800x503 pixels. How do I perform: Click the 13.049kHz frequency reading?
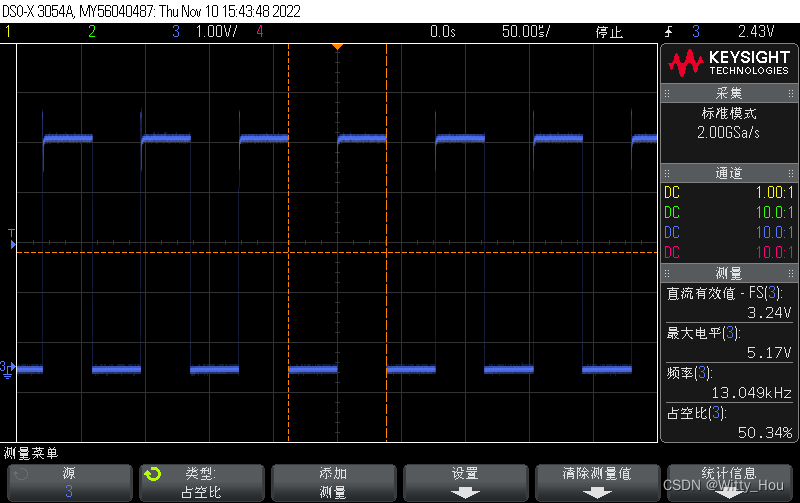tap(752, 393)
